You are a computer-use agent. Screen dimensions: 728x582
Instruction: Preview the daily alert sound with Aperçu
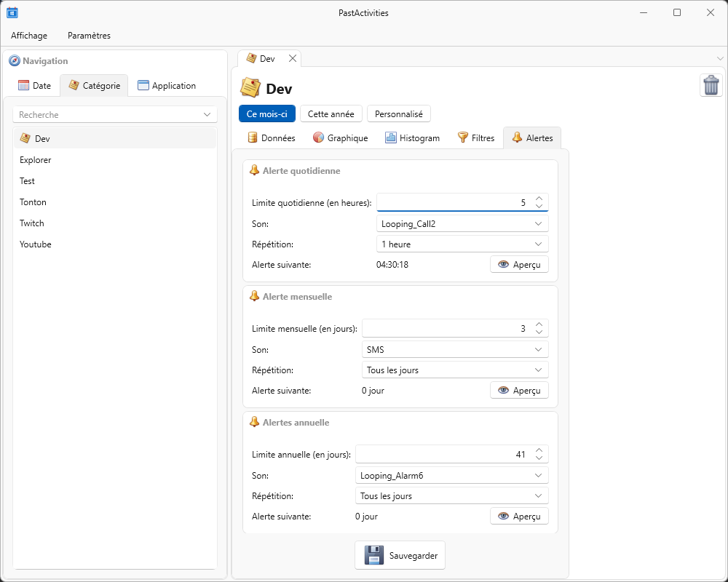point(519,264)
